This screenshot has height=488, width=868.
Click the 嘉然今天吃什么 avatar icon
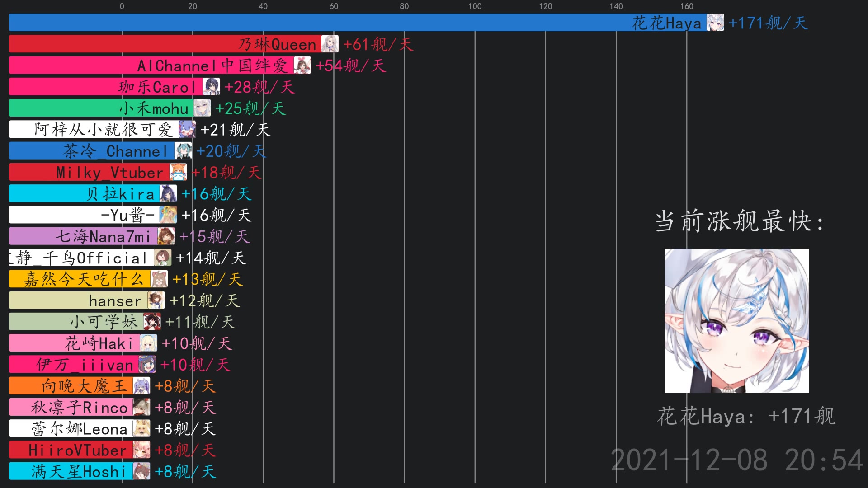[159, 279]
